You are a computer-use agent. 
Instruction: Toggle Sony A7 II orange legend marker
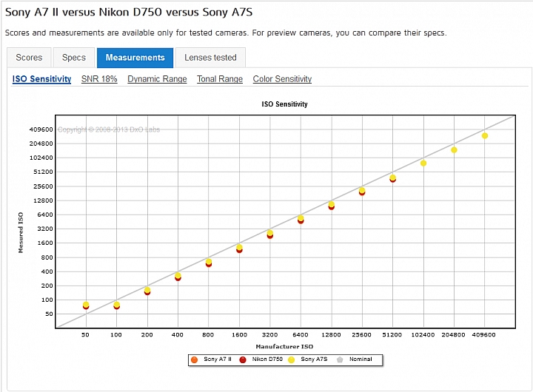pyautogui.click(x=195, y=359)
